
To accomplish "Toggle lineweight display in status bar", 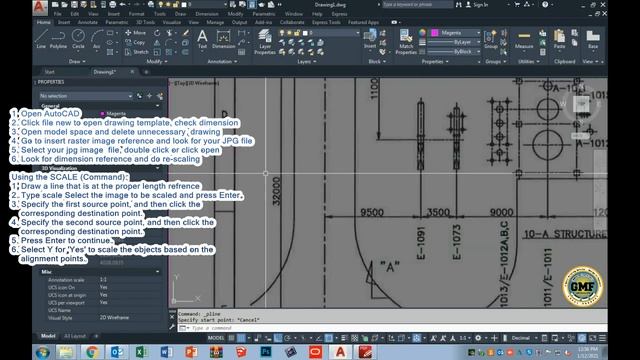I will tap(345, 338).
